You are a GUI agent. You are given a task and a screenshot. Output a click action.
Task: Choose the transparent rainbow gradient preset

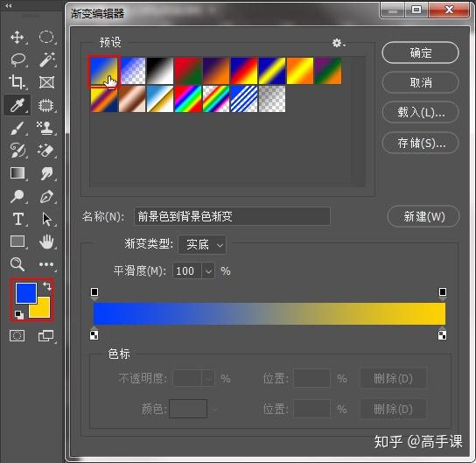coord(216,99)
